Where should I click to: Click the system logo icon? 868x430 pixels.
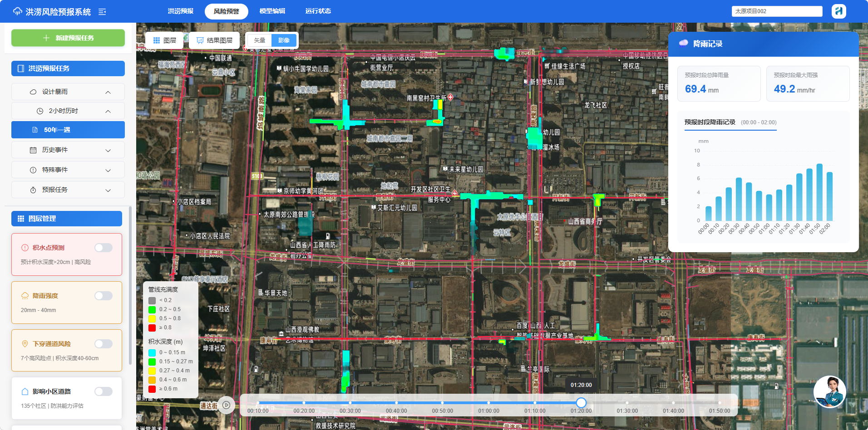18,11
